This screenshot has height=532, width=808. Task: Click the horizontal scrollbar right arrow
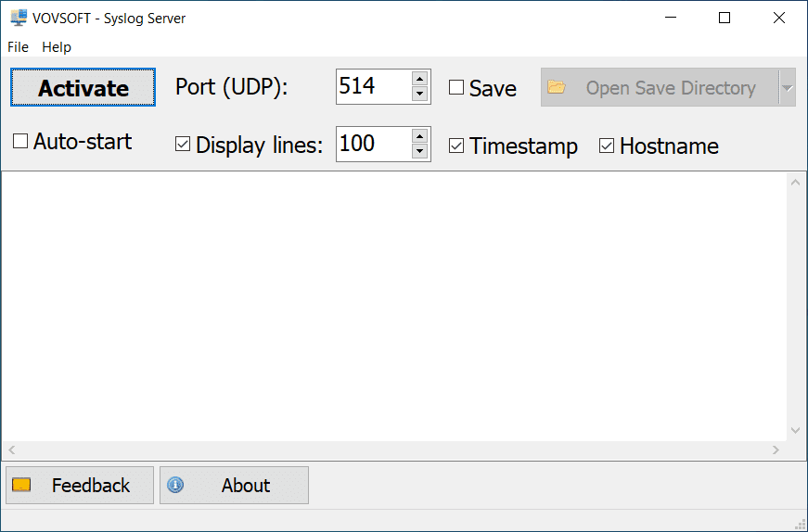click(x=776, y=450)
